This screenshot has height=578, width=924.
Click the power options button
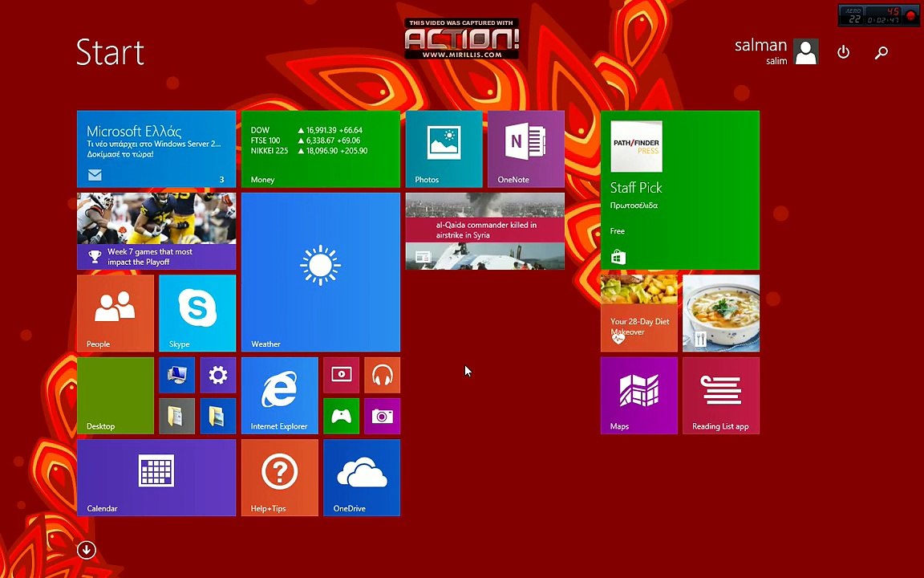click(843, 52)
